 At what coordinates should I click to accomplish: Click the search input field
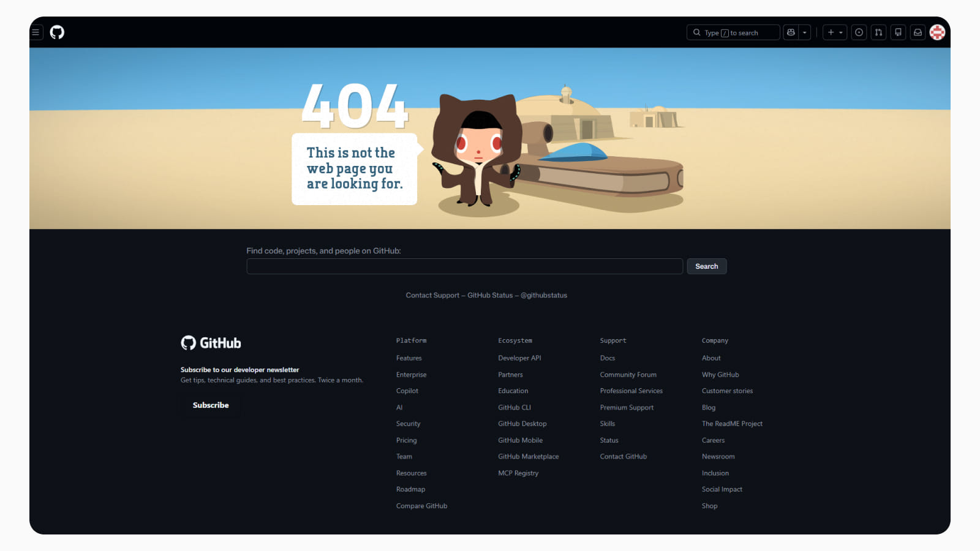click(x=464, y=266)
